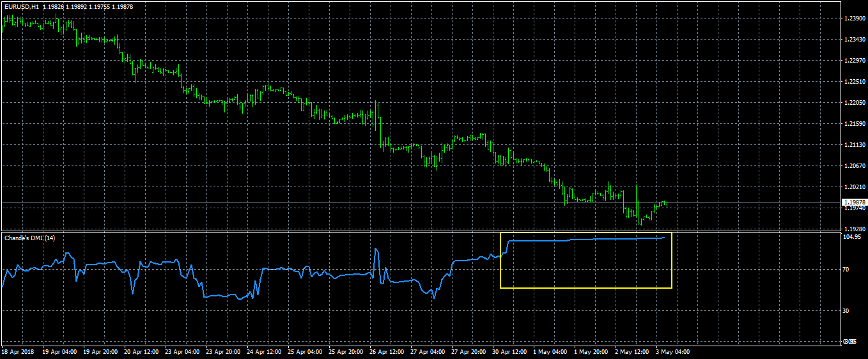Click the 25 Apr 20:00 time label
868x359 pixels.
[x=346, y=352]
